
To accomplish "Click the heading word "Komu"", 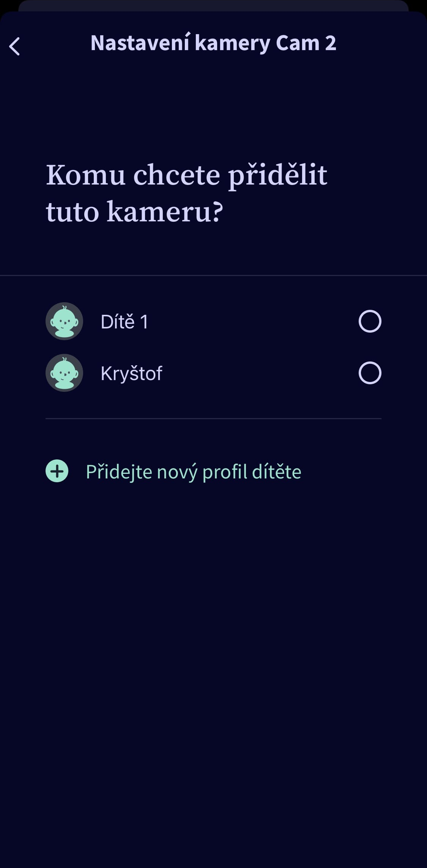I will coord(85,175).
